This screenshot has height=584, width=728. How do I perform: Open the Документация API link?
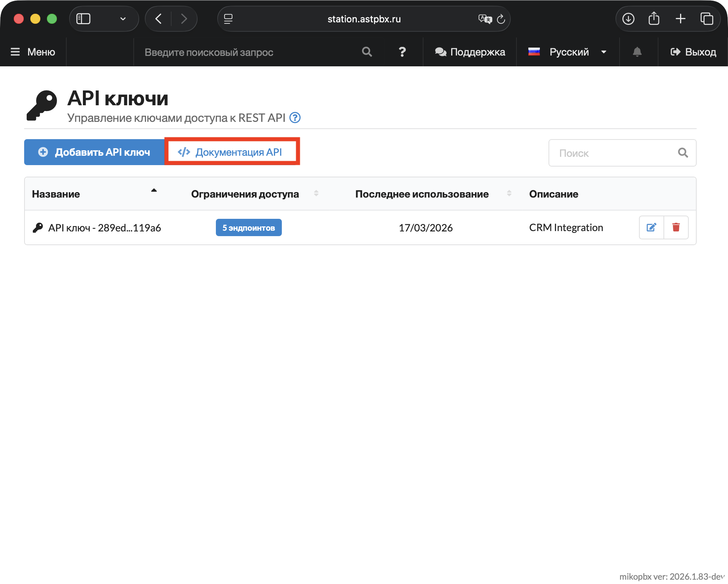pos(231,152)
